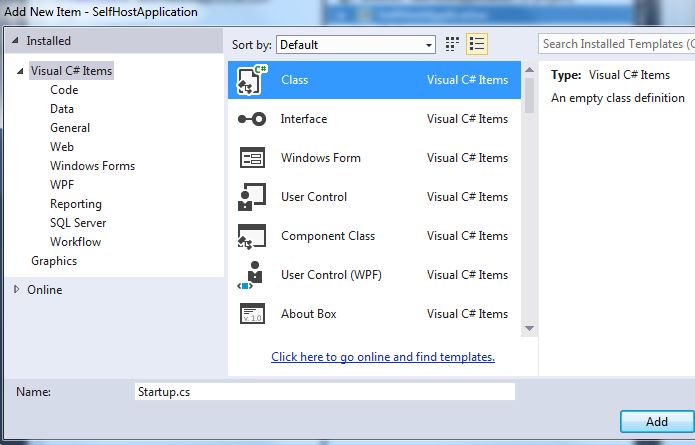Switch to small icons view

click(x=452, y=44)
